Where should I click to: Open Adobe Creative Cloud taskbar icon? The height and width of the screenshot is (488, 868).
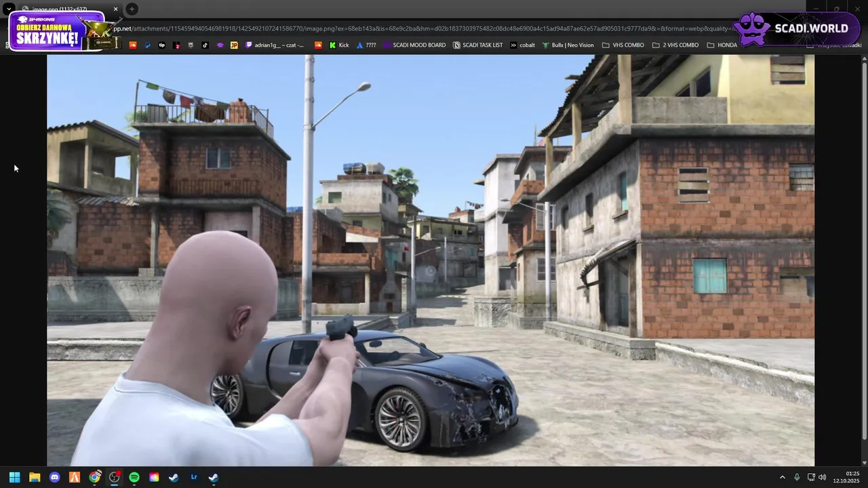[x=154, y=477]
